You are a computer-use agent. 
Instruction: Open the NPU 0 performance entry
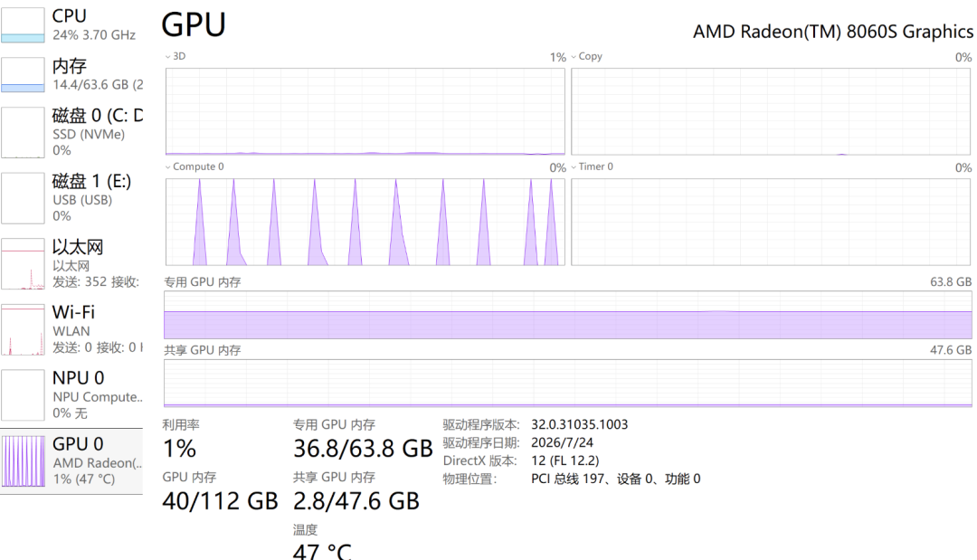pos(71,395)
